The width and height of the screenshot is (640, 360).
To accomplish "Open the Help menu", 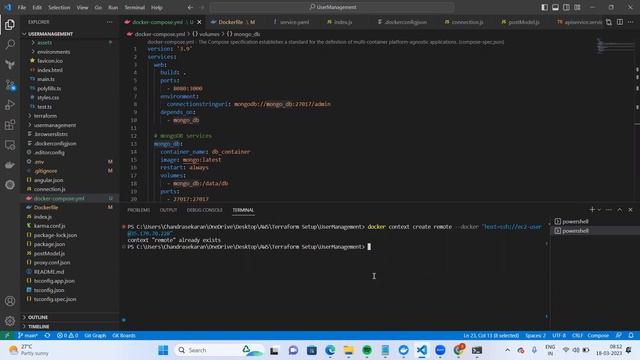I will [157, 7].
